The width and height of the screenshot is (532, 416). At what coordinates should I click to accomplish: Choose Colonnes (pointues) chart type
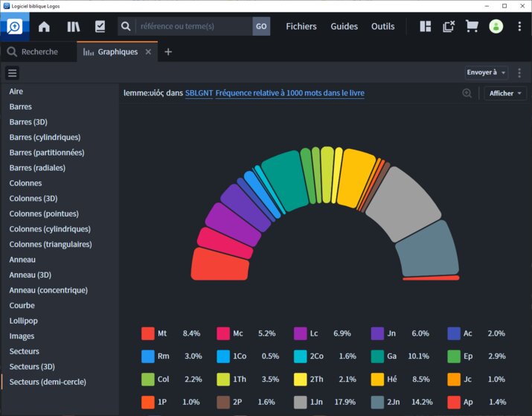(44, 214)
